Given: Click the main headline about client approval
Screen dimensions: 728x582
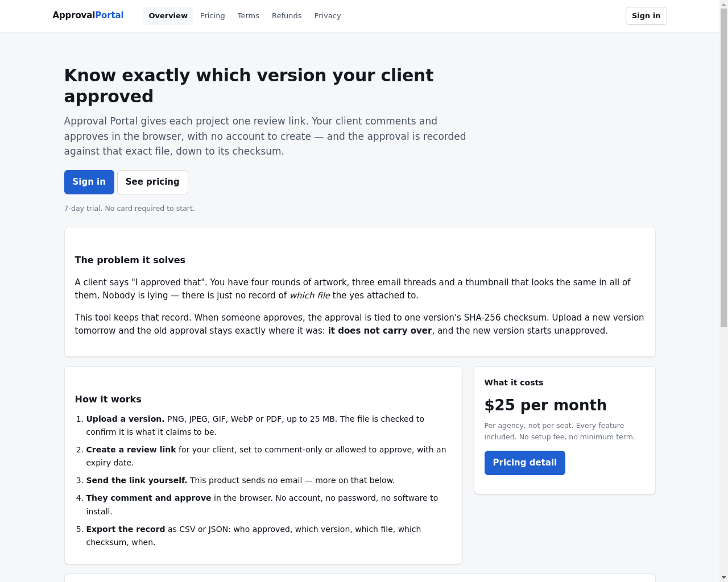Looking at the screenshot, I should (249, 86).
